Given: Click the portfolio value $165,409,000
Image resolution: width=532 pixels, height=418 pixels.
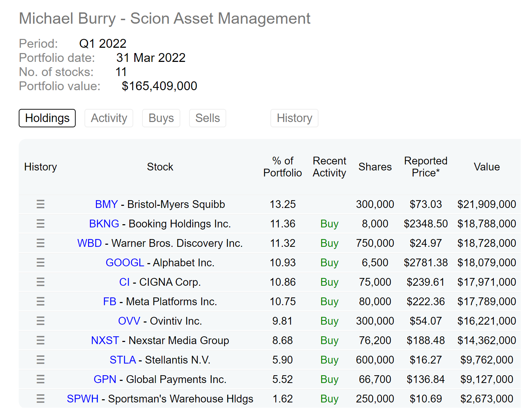Looking at the screenshot, I should [159, 86].
